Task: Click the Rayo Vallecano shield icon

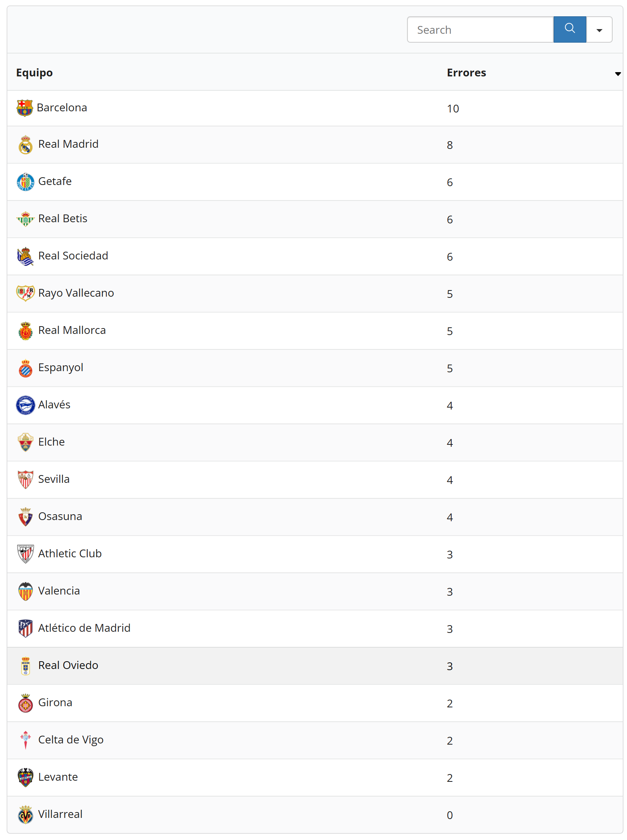Action: 26,293
